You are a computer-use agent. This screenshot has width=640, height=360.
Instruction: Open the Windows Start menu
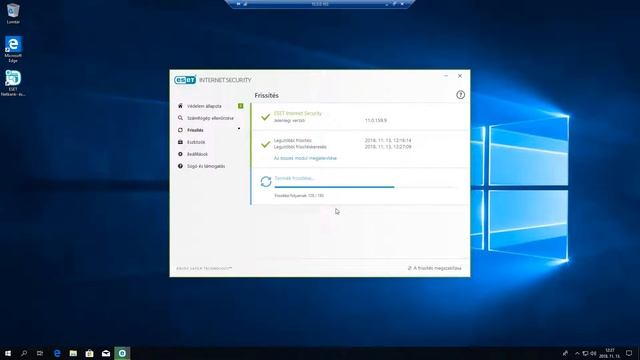tap(8, 353)
